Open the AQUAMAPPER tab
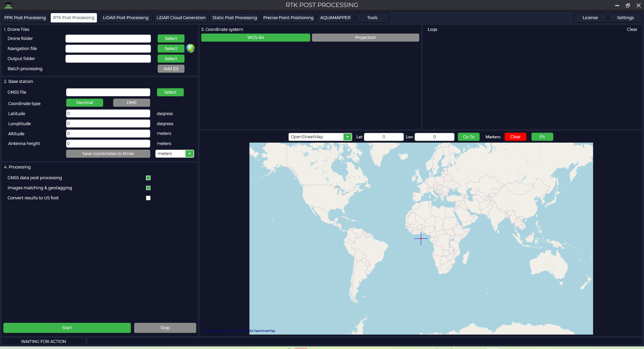This screenshot has width=644, height=349. pyautogui.click(x=335, y=18)
